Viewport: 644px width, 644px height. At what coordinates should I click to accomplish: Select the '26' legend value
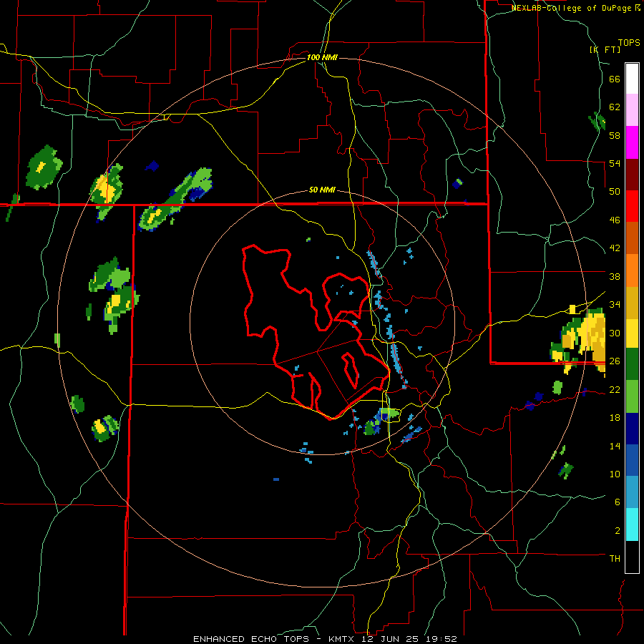[x=615, y=361]
